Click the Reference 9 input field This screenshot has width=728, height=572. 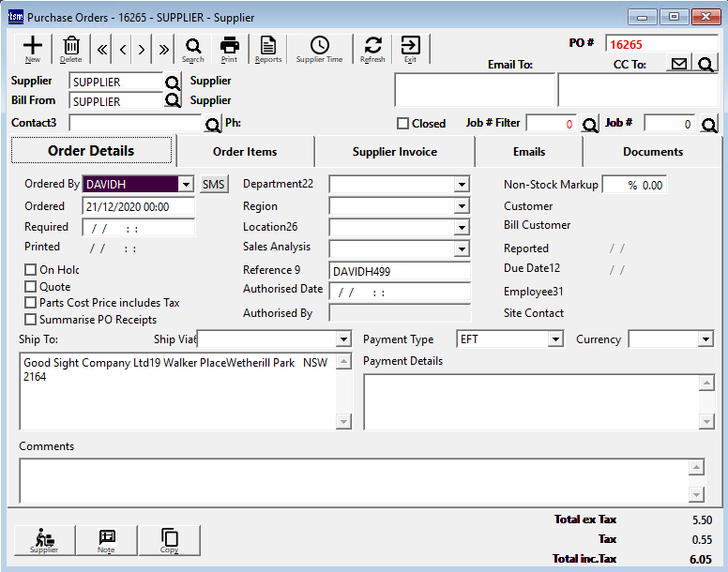click(400, 271)
